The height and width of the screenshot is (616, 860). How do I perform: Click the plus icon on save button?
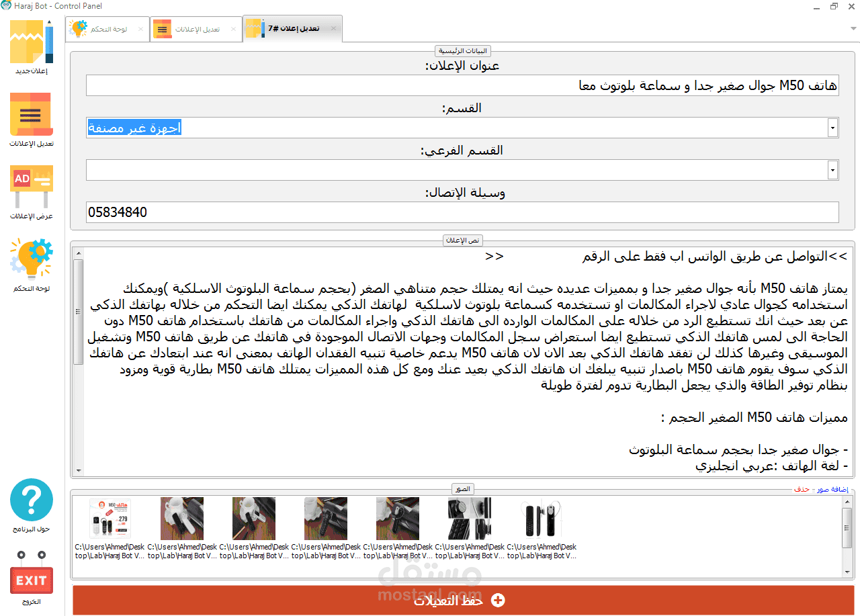(498, 601)
